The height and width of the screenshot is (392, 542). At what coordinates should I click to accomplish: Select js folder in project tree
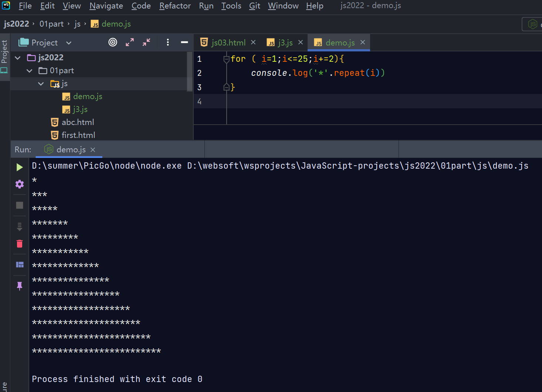59,84
